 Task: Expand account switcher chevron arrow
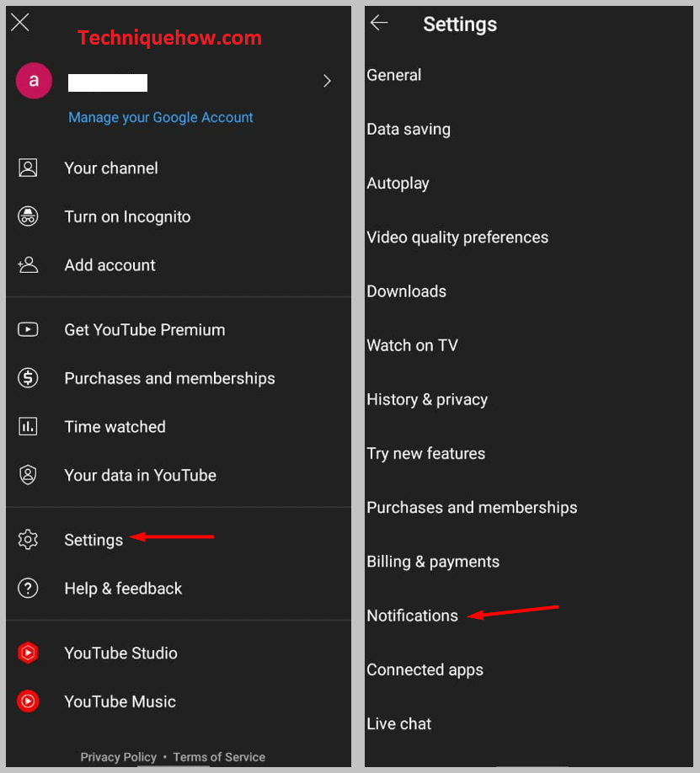click(x=327, y=81)
